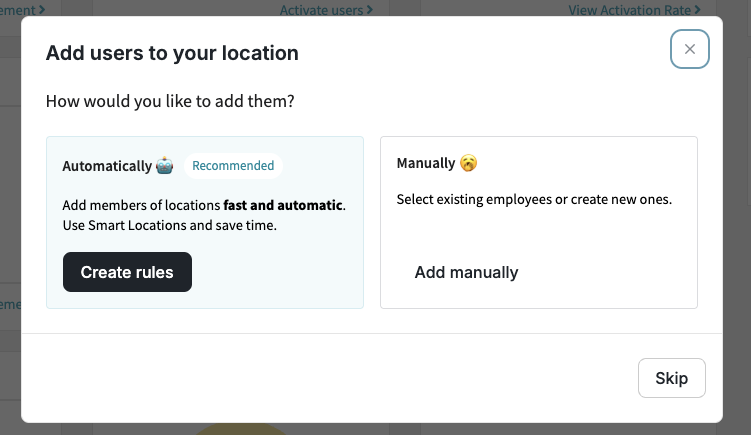Screen dimensions: 751x435
Task: Click the robot emoji beside Automatically
Action: point(165,166)
